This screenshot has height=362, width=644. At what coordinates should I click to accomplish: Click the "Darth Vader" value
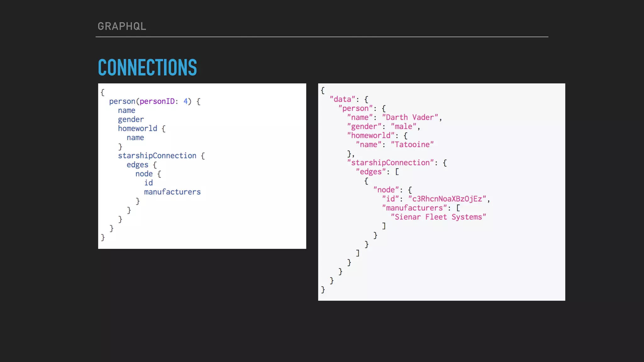(x=410, y=118)
